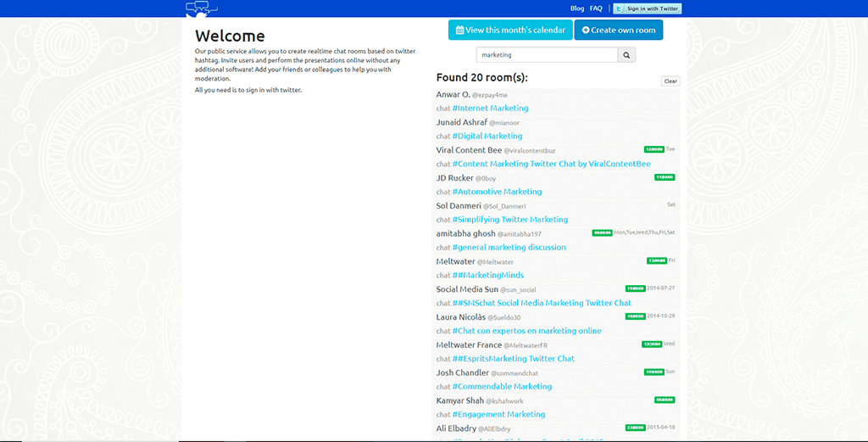Screen dimensions: 868x442
Task: Click the "Found 20 room(s):" heading
Action: pos(481,77)
